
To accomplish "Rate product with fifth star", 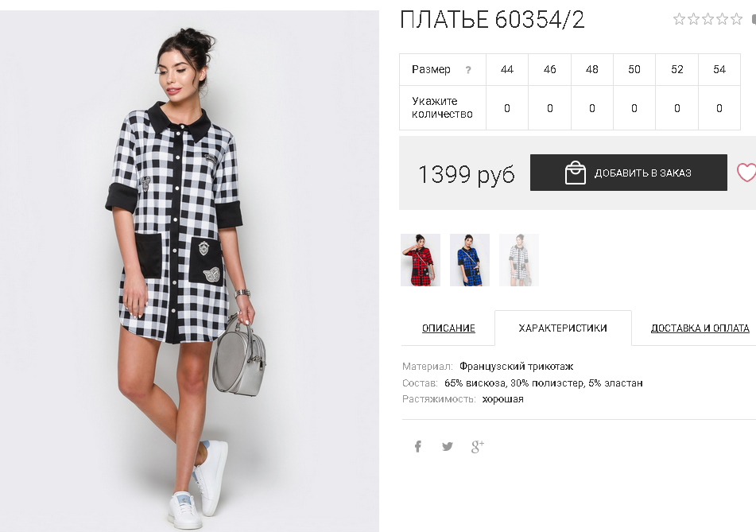I will pyautogui.click(x=736, y=19).
